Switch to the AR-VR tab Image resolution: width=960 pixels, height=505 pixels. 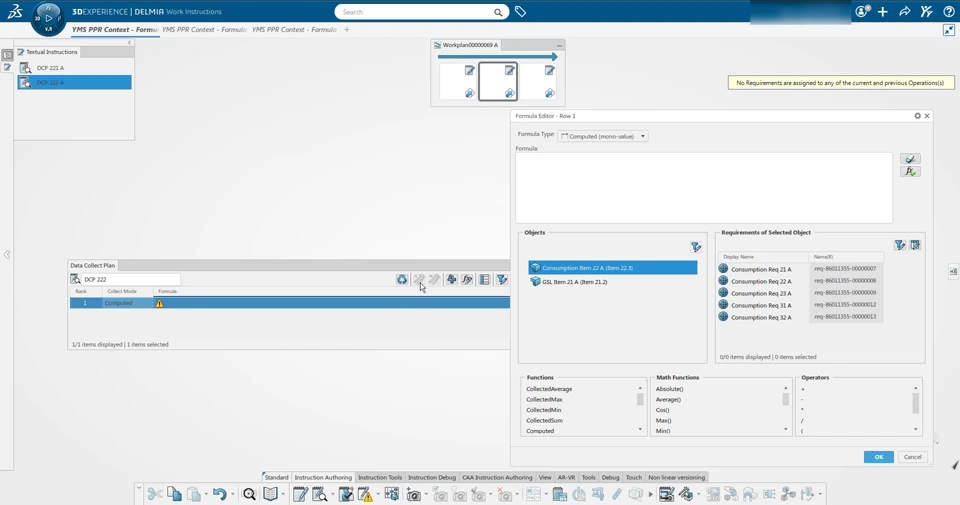(566, 477)
